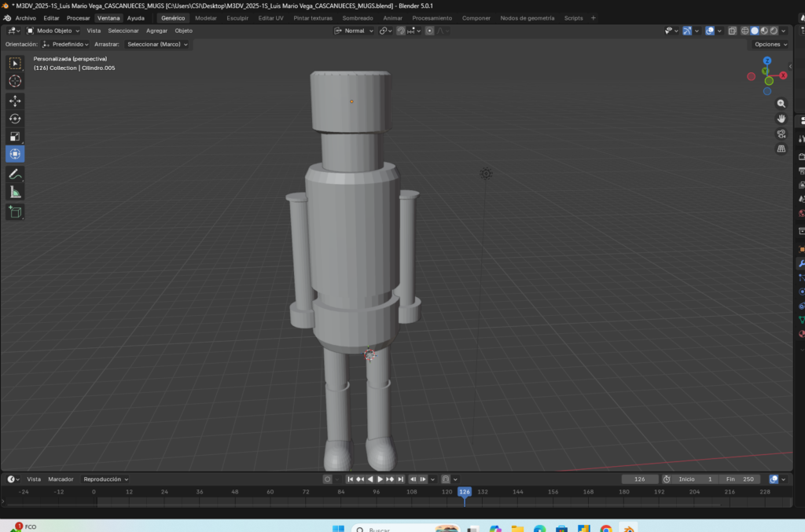This screenshot has height=532, width=805.
Task: Select the Move tool in the toolbar
Action: pyautogui.click(x=15, y=101)
